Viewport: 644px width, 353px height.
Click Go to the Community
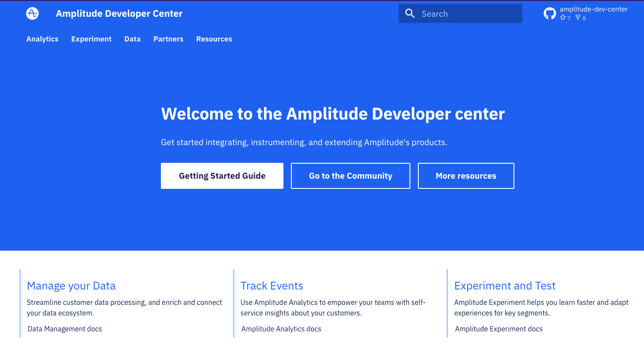(350, 176)
